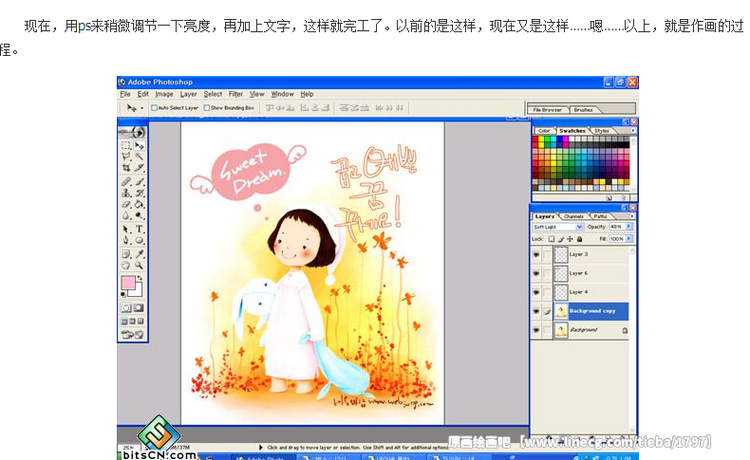Open the Opacity slider arrow
Screen dimensions: 750x460
tap(629, 226)
